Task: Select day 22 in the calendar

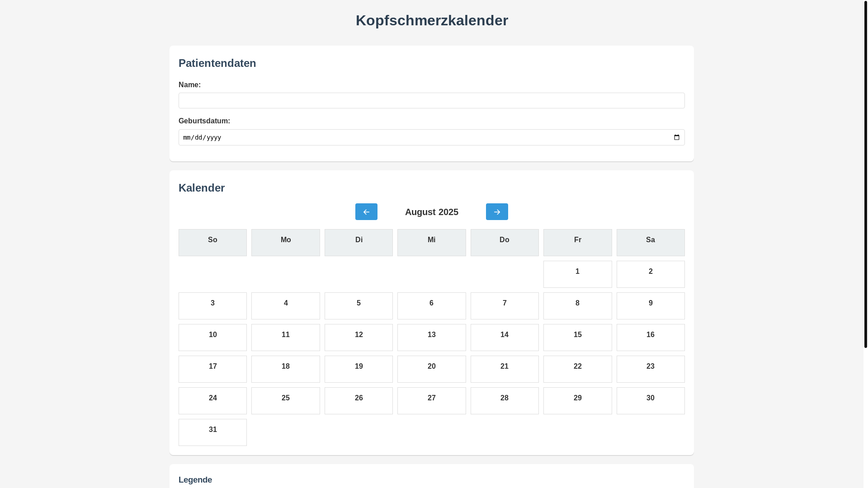Action: (x=577, y=369)
